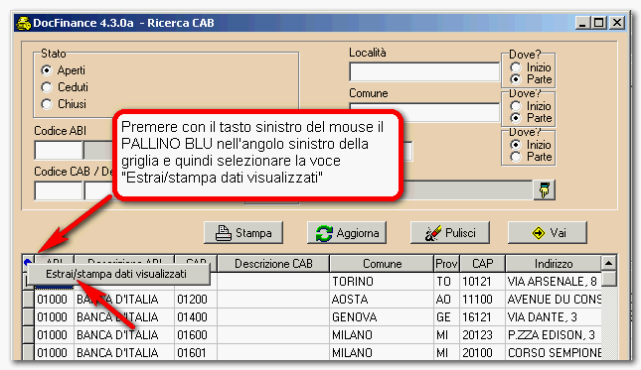Click the blue dot at grid corner
Image resolution: width=641 pixels, height=370 pixels.
point(27,262)
